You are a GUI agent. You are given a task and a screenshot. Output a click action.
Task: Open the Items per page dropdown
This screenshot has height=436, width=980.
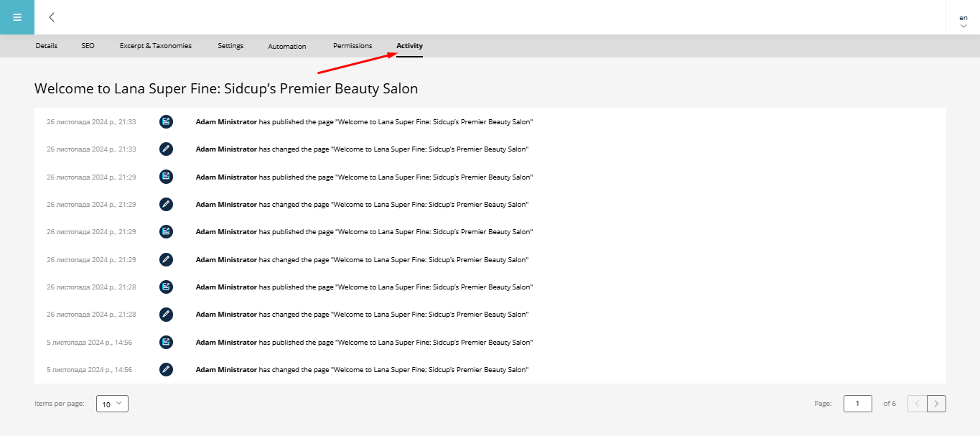tap(112, 404)
